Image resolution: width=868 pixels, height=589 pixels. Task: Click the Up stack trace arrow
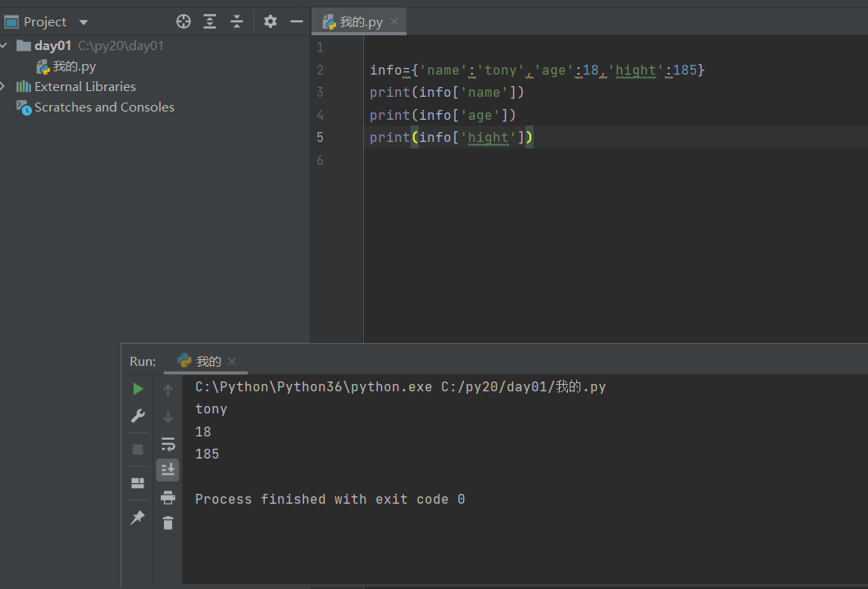168,390
